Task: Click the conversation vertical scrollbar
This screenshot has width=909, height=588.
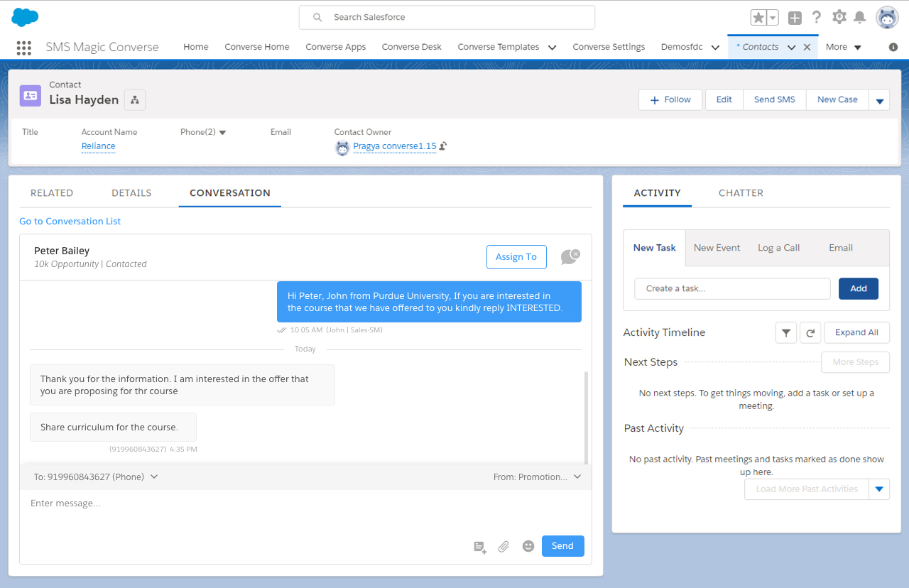Action: [x=586, y=417]
